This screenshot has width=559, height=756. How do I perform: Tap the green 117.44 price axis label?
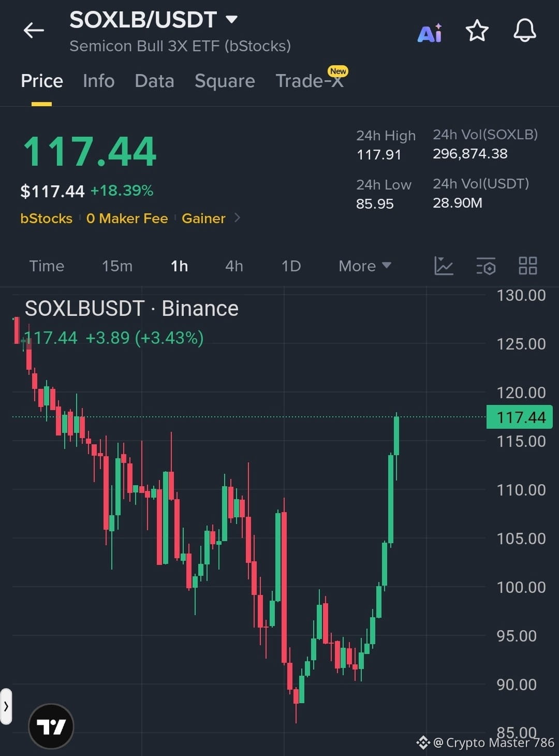coord(520,417)
